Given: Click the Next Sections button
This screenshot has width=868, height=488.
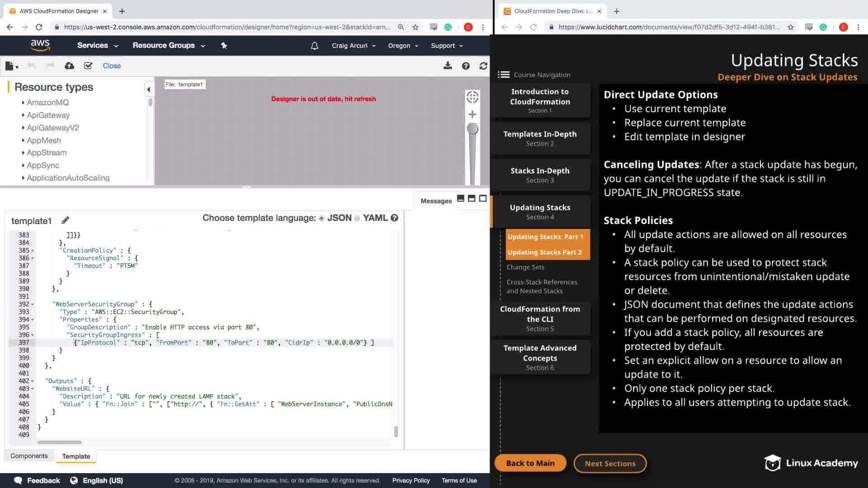Looking at the screenshot, I should coord(610,463).
